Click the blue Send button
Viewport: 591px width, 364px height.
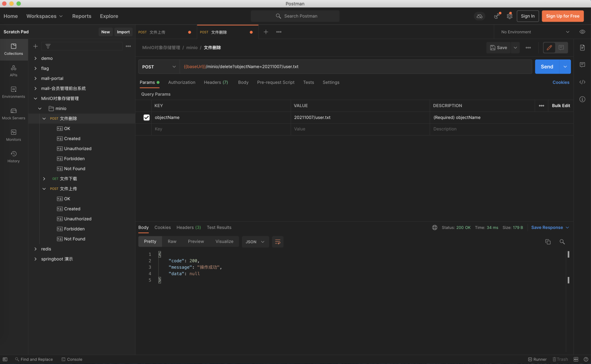547,67
